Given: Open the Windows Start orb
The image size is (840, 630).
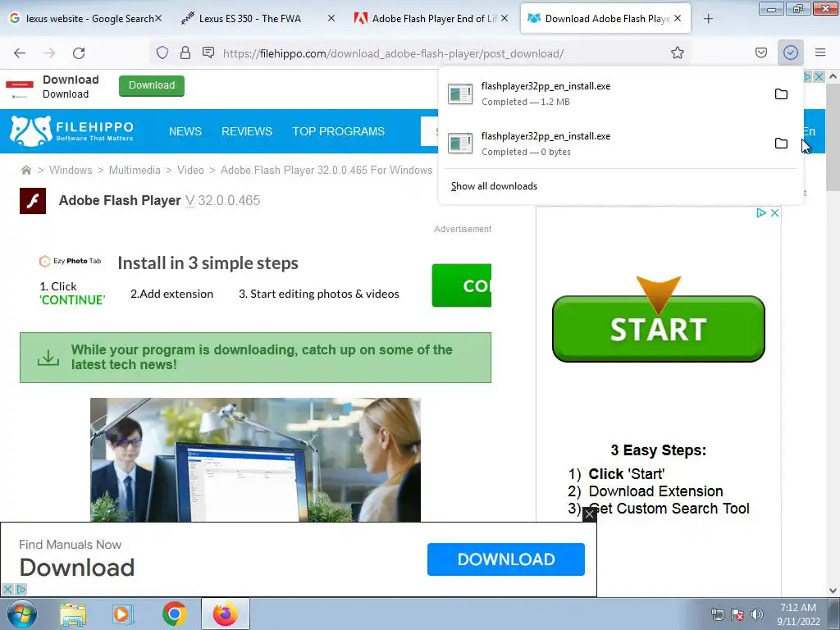Looking at the screenshot, I should [21, 614].
